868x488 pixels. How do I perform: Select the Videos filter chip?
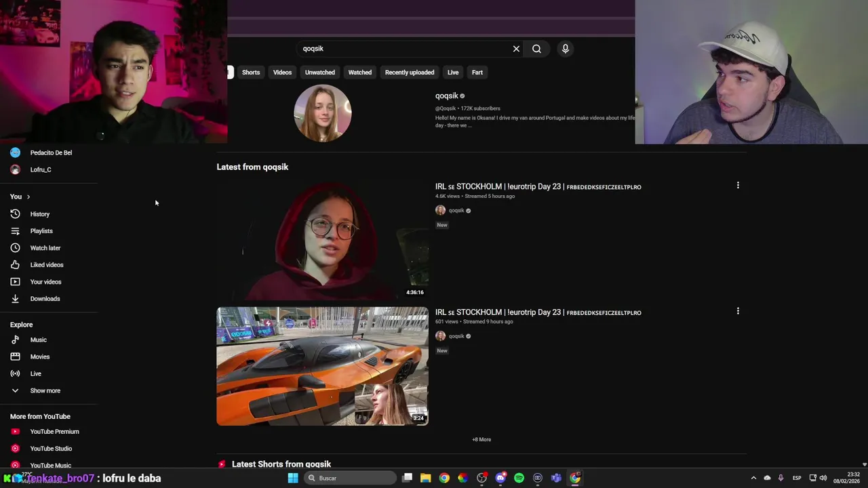point(282,73)
